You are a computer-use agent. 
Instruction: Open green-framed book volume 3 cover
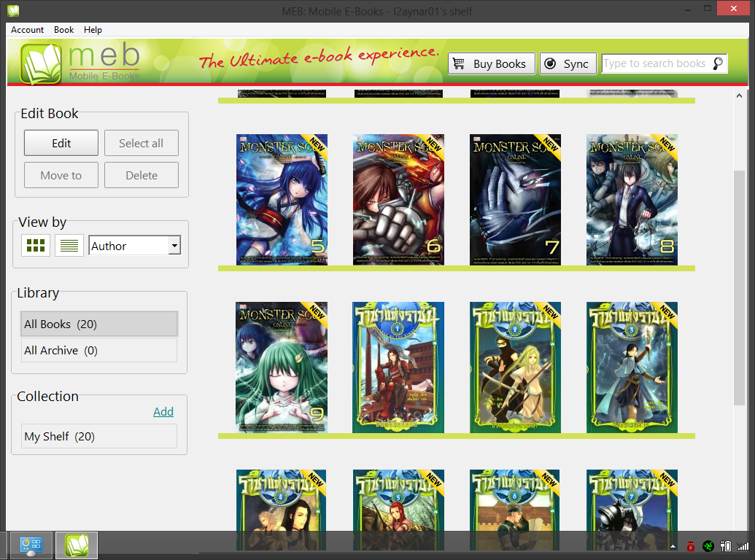(632, 367)
